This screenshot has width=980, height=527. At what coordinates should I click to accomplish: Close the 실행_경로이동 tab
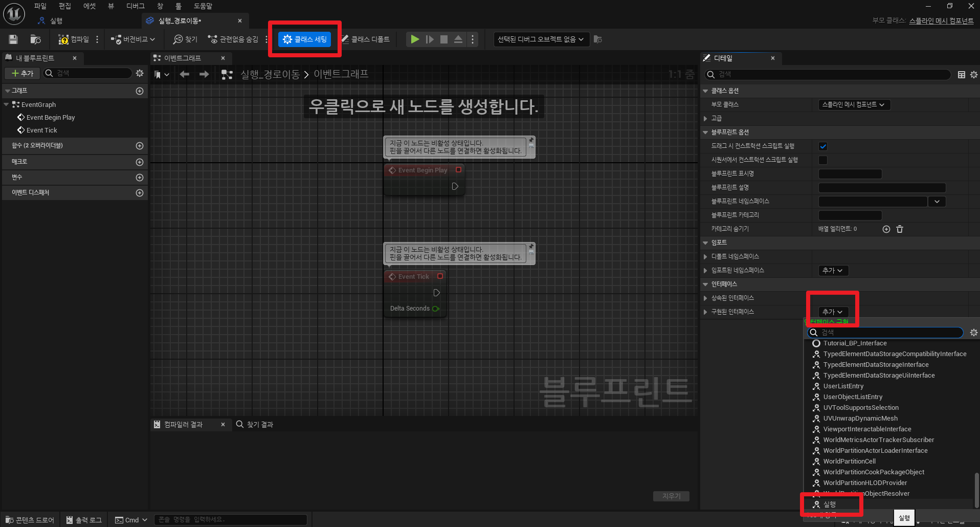tap(240, 21)
